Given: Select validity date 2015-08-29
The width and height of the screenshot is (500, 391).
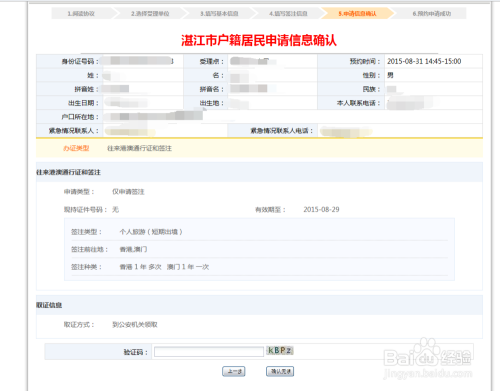Looking at the screenshot, I should point(321,209).
